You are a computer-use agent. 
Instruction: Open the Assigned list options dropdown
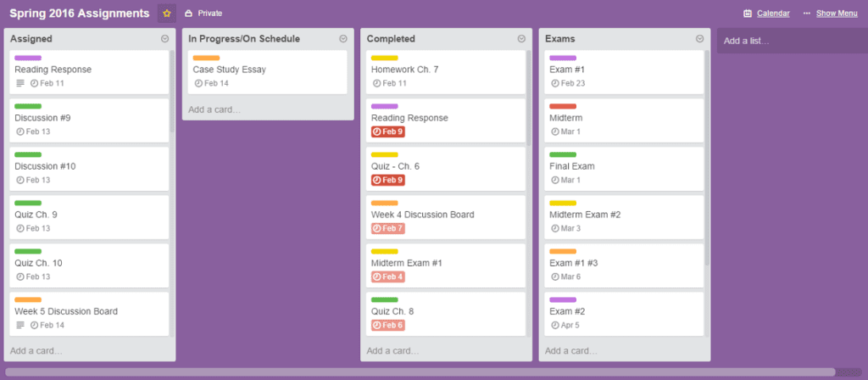[x=164, y=39]
